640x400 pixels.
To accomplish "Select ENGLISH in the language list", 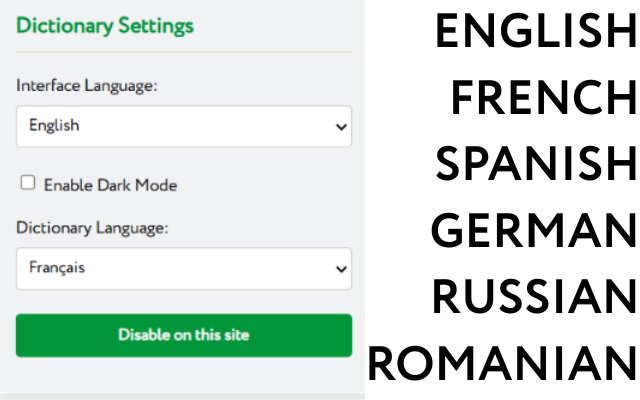I will pos(536,31).
